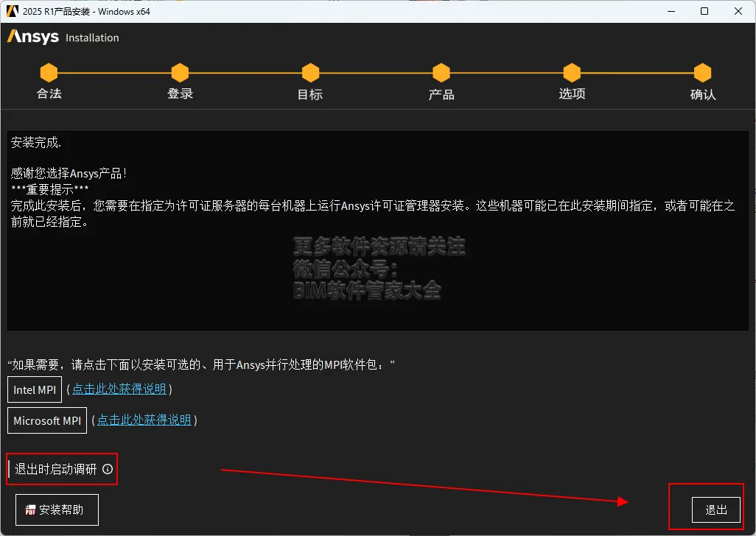The width and height of the screenshot is (756, 536).
Task: Click the 合法 step hexagon
Action: point(49,73)
